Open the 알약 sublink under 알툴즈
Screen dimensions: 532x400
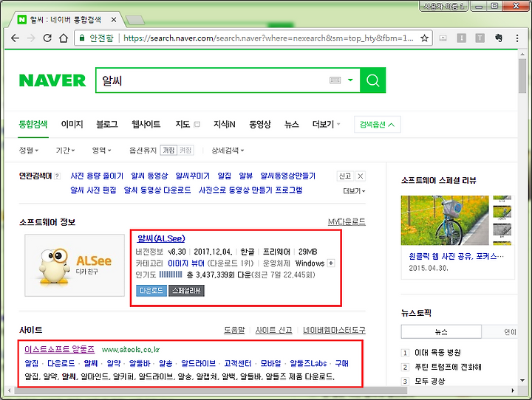tap(114, 363)
